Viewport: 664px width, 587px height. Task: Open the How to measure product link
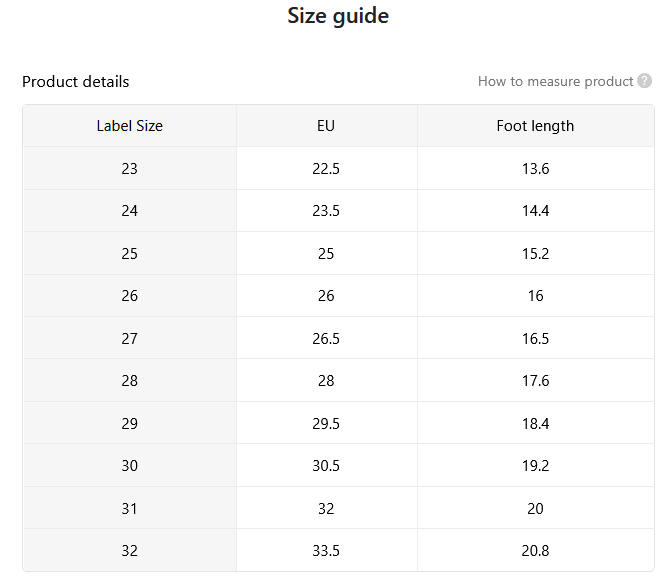(x=555, y=81)
